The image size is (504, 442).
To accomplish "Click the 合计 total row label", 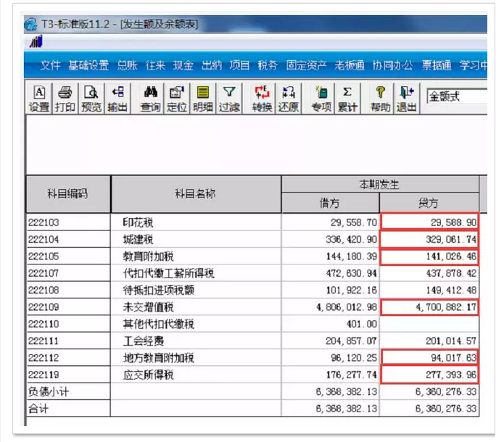I will tap(38, 409).
